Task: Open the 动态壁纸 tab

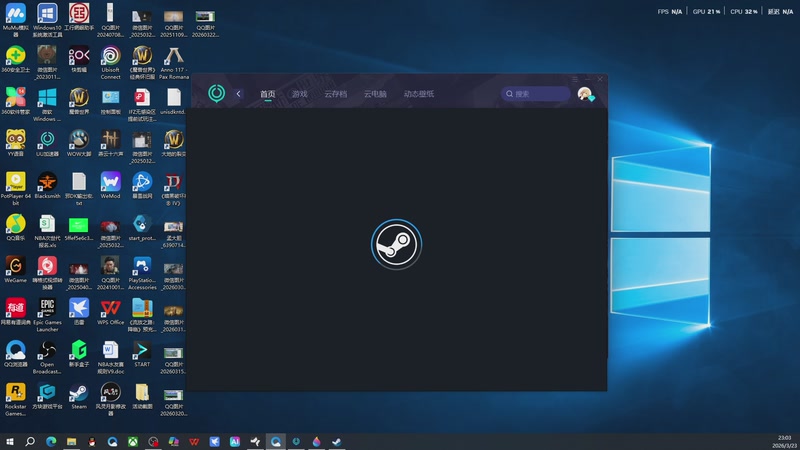Action: [x=419, y=94]
